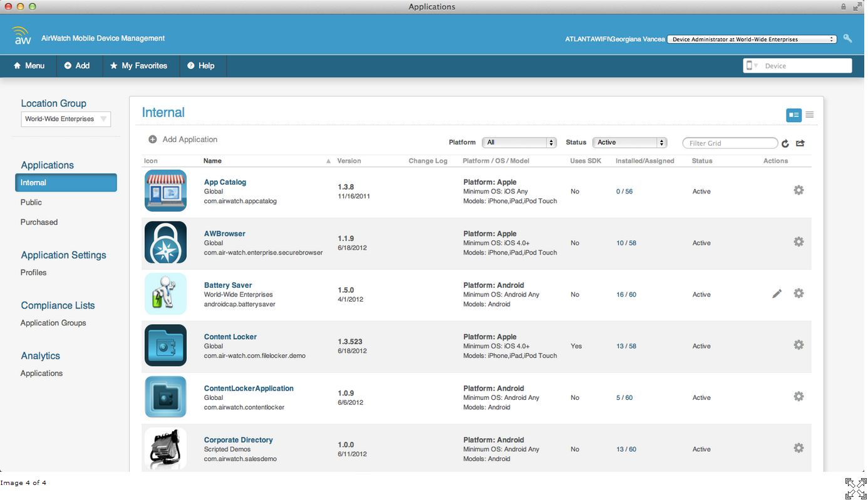Open the Corporate Directory application link
This screenshot has height=500, width=868.
[x=238, y=440]
